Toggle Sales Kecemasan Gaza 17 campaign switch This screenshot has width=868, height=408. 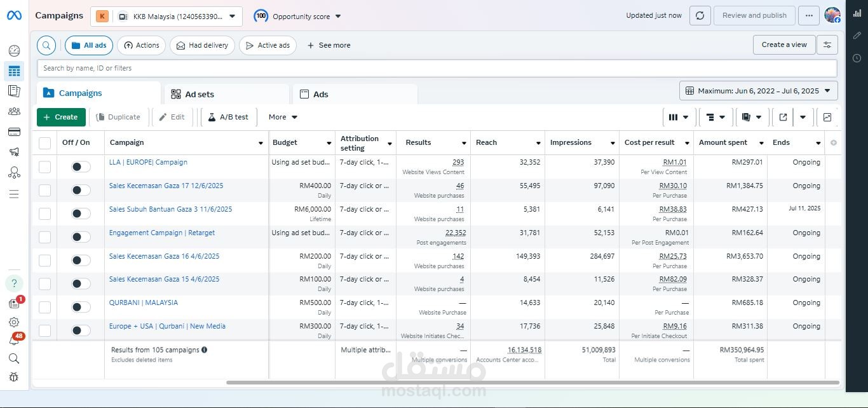coord(81,190)
